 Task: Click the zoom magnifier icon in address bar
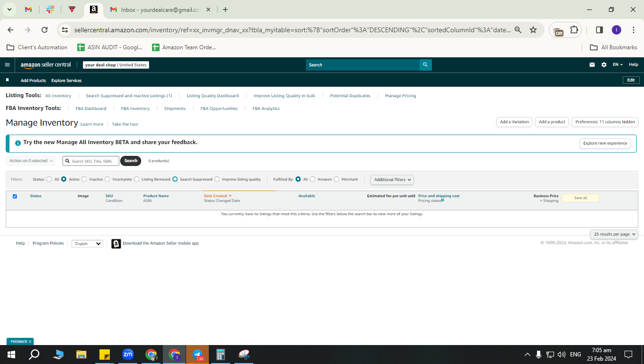pos(518,30)
